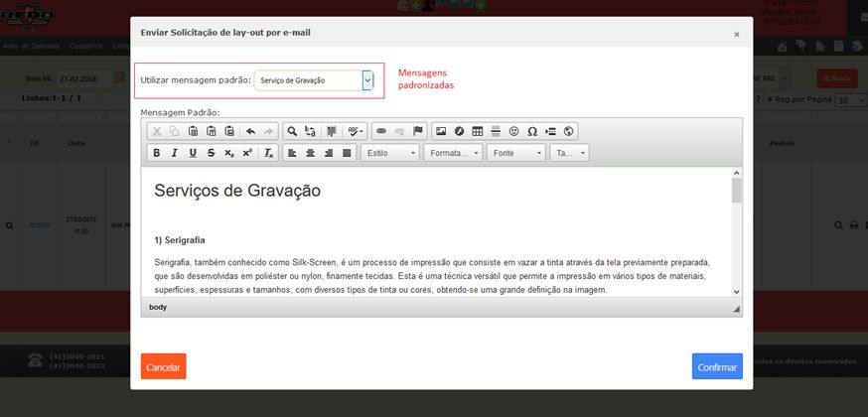Click the Cancelar button
The height and width of the screenshot is (417, 868).
tap(163, 366)
